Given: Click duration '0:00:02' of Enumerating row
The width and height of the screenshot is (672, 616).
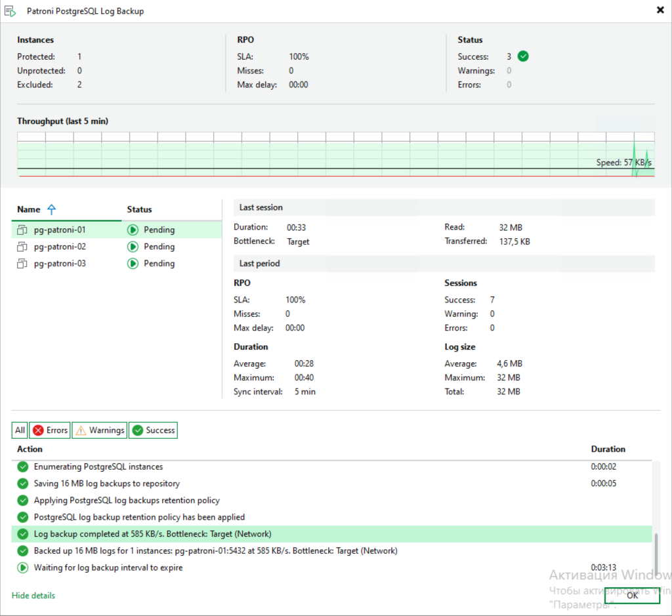Looking at the screenshot, I should tap(604, 466).
